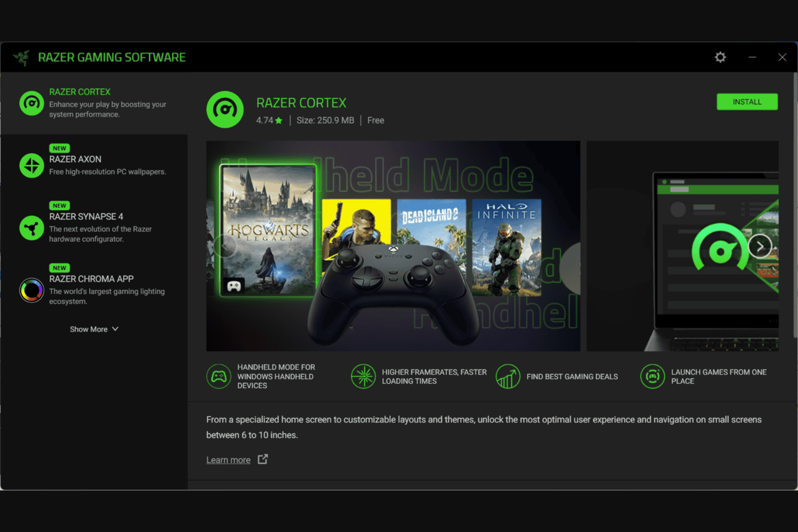
Task: Click the handheld mode screenshot thumbnail
Action: [x=393, y=246]
